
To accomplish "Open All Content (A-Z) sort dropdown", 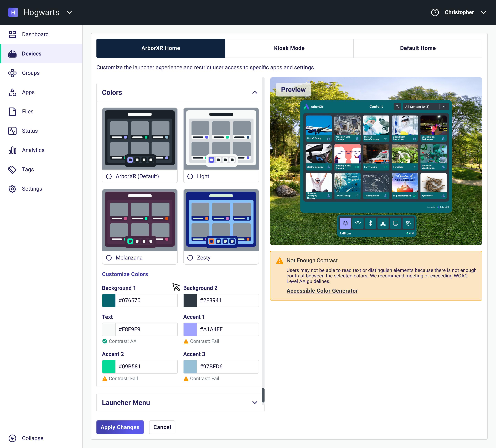I will (426, 107).
